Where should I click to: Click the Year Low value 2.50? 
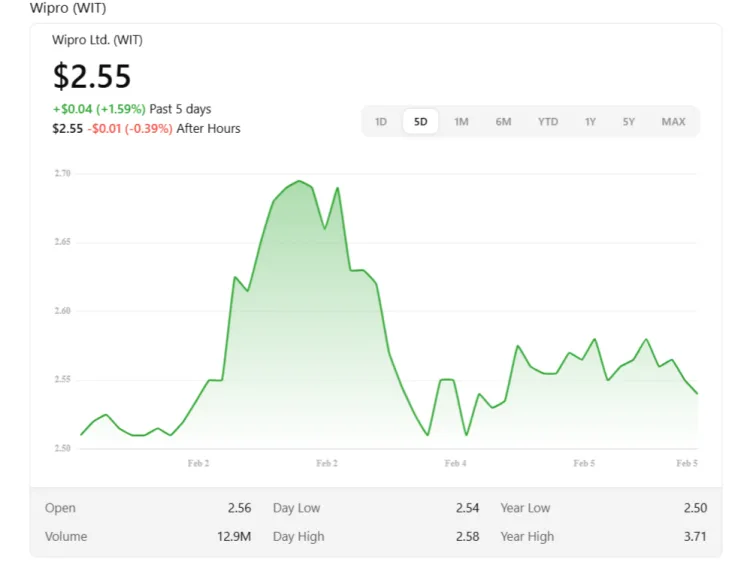(x=695, y=508)
